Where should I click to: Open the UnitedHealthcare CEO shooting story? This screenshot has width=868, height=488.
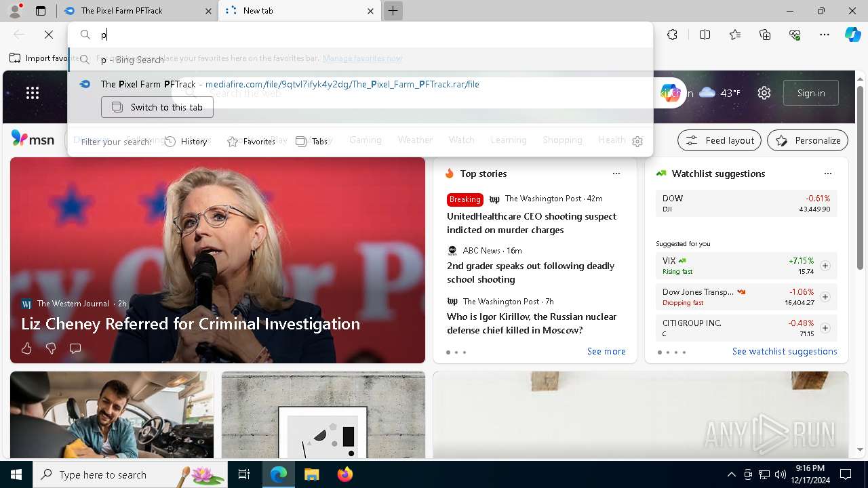(x=532, y=223)
